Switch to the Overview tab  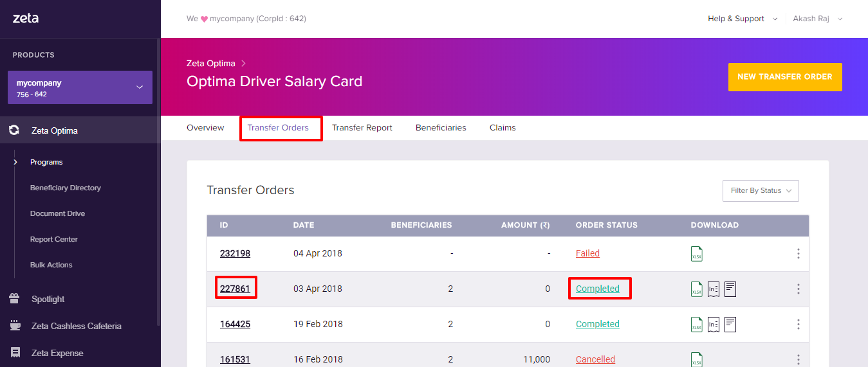pos(205,128)
